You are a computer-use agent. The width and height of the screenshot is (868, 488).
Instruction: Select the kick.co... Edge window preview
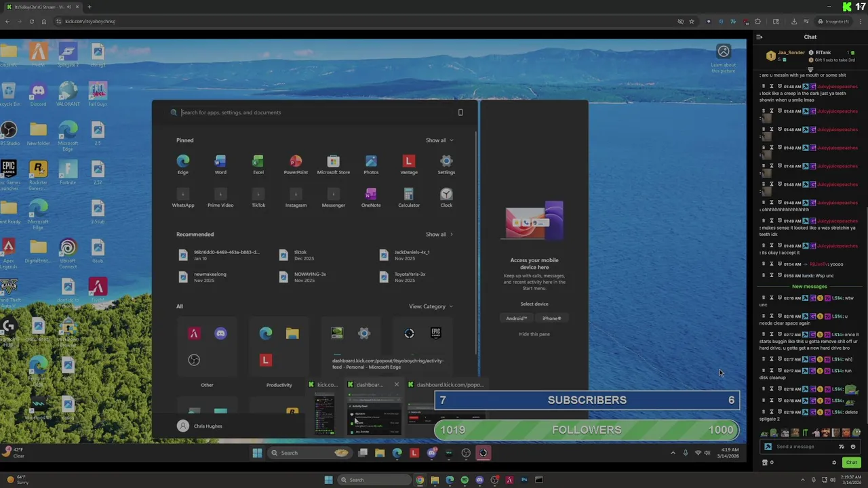(x=323, y=408)
